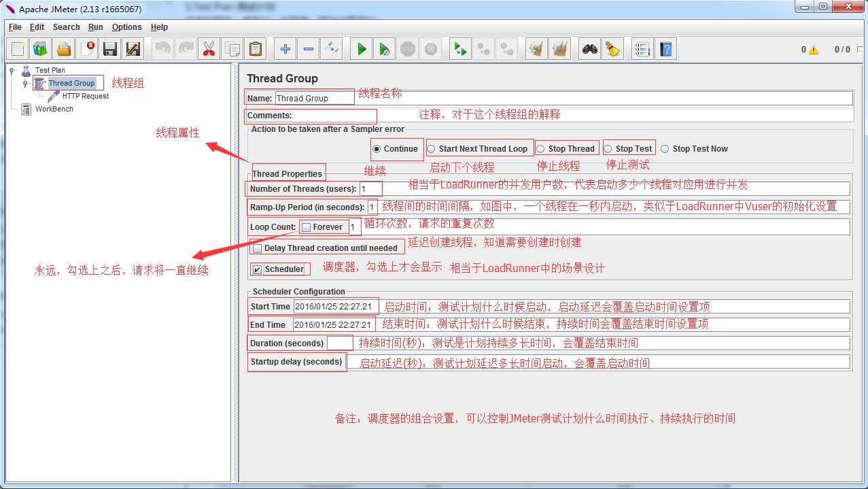Start all remote engines icon
The height and width of the screenshot is (489, 868).
click(x=461, y=49)
